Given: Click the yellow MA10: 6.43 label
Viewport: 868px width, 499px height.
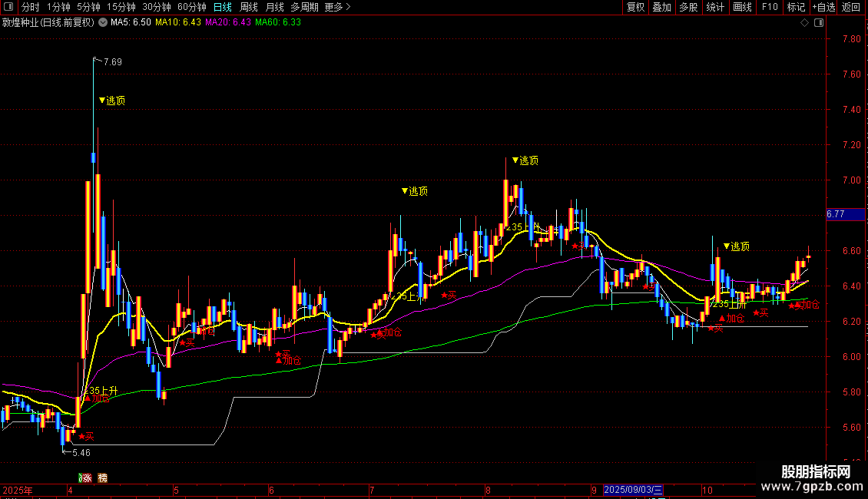Looking at the screenshot, I should [177, 23].
